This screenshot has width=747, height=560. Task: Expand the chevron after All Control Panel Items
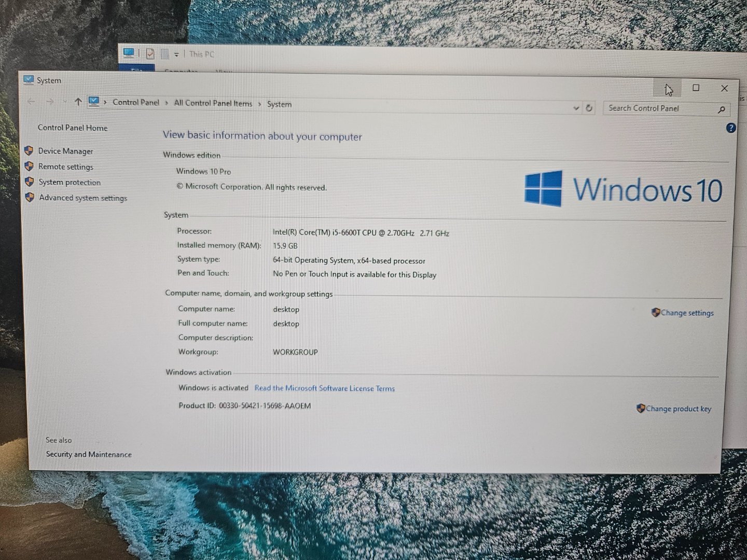pos(259,104)
